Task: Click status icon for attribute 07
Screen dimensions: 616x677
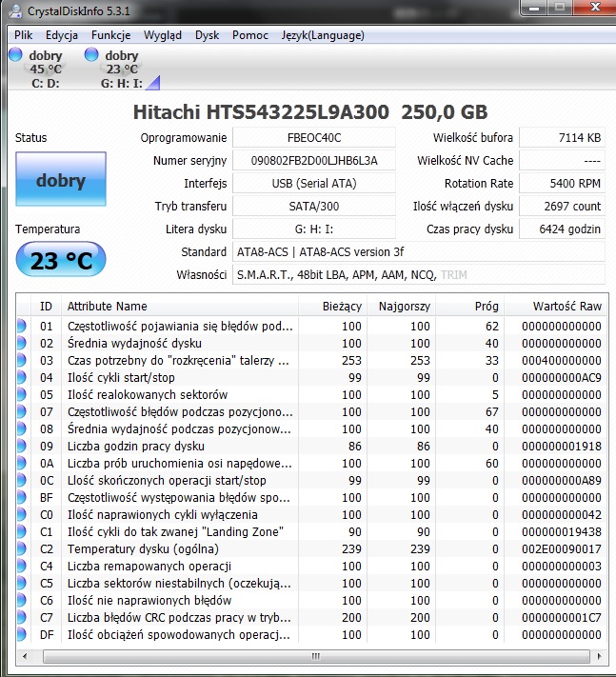Action: pos(22,411)
